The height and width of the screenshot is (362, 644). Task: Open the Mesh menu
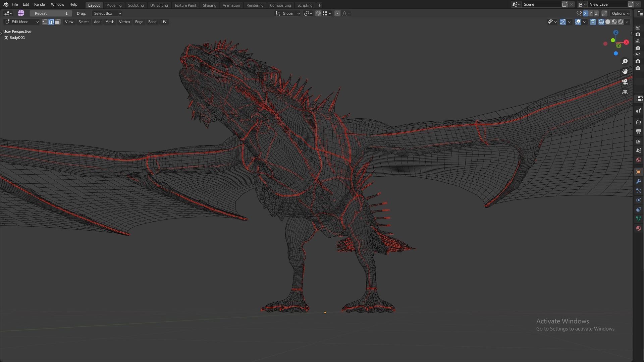pyautogui.click(x=110, y=22)
